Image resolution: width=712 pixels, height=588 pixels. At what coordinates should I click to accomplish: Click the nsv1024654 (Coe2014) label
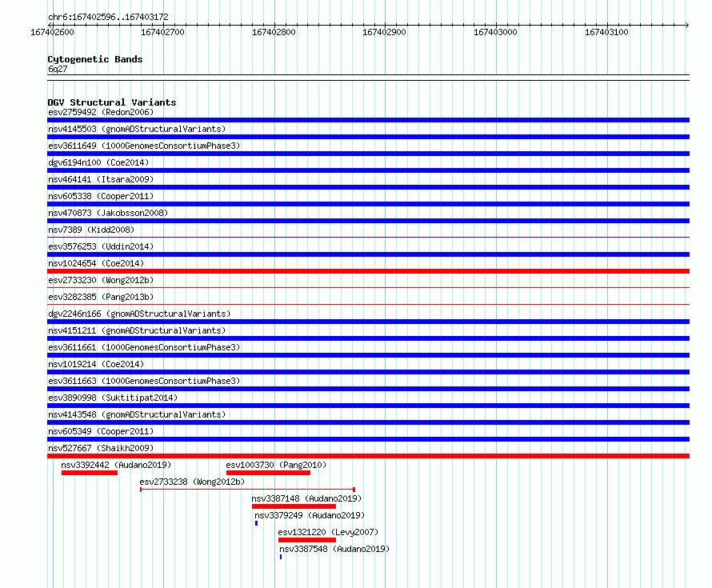pyautogui.click(x=96, y=263)
